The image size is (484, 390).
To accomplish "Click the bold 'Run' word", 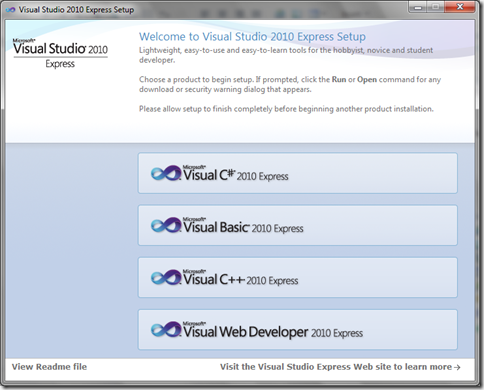I will point(339,80).
